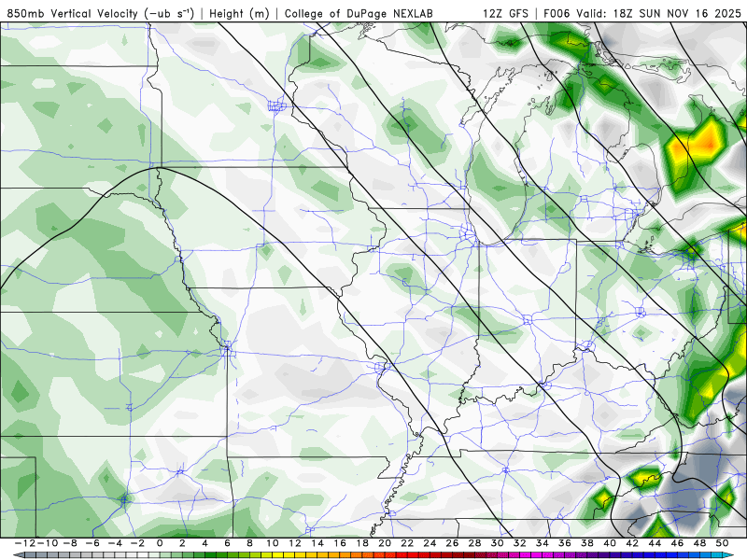Click the 44 value on the color scale
Screen dimensions: 747x560
[x=655, y=543]
